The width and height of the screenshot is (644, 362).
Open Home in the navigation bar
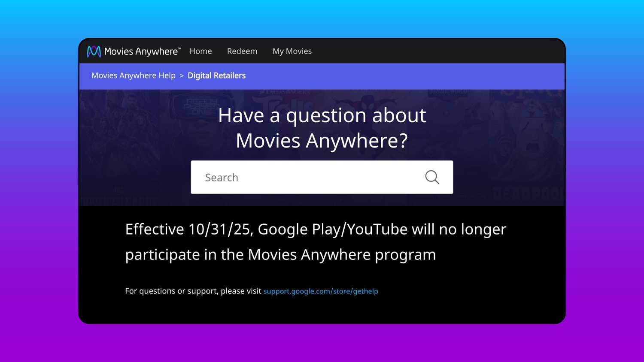tap(200, 51)
